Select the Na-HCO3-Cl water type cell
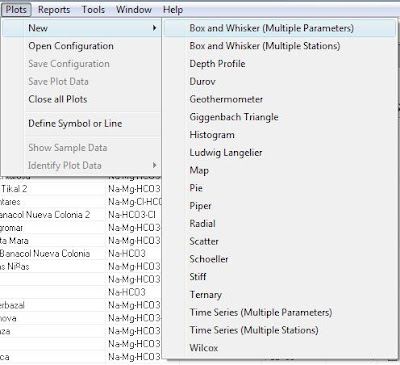The width and height of the screenshot is (400, 365). 132,215
